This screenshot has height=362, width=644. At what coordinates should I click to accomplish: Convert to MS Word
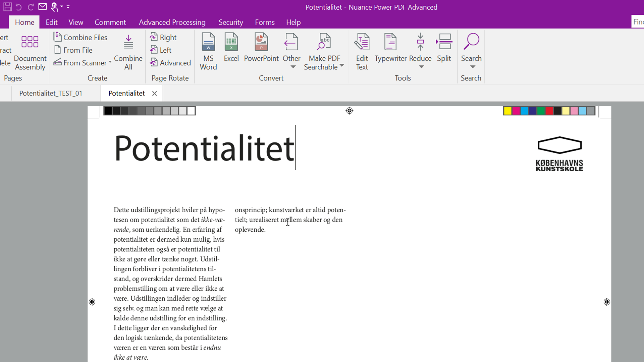[208, 52]
